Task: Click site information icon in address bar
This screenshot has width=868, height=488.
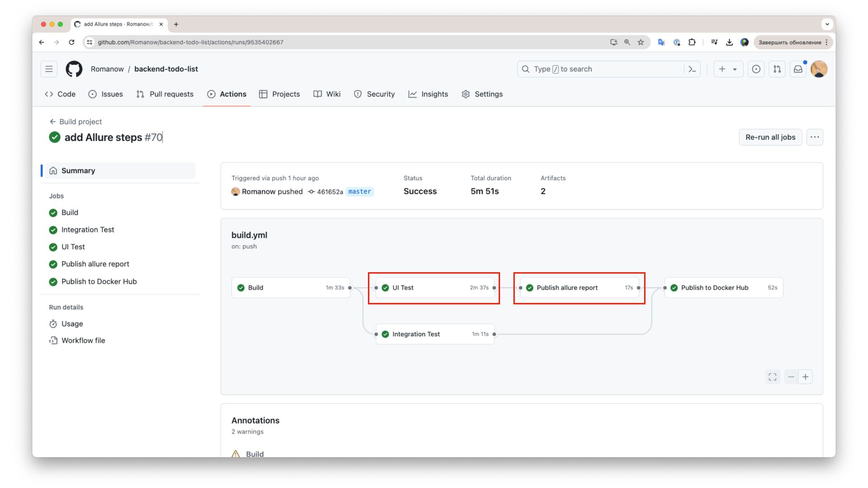Action: point(90,42)
